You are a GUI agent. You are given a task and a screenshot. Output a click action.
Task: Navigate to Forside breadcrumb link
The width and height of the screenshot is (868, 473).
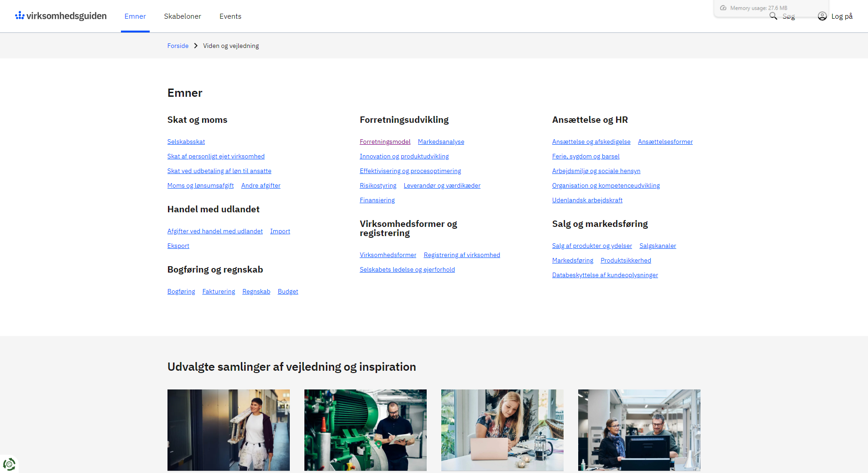click(x=178, y=46)
